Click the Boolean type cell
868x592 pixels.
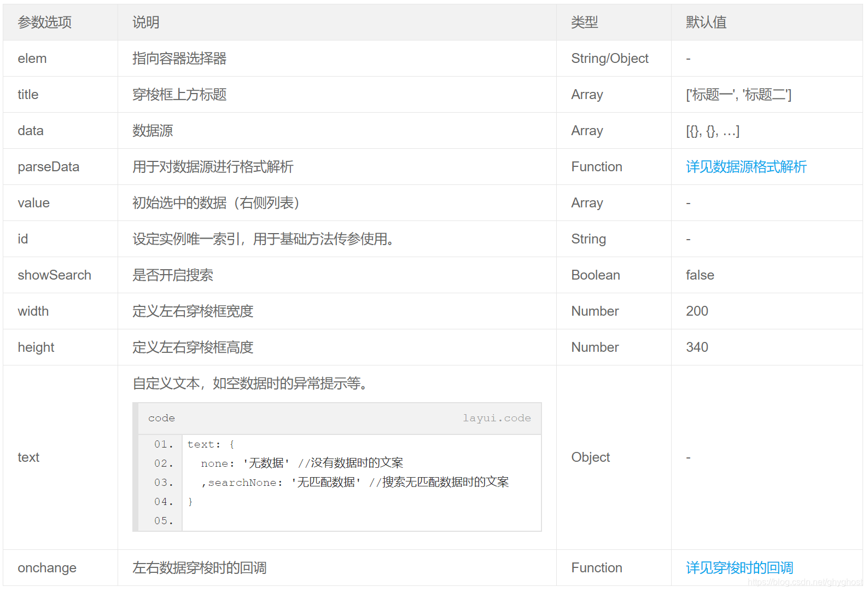point(596,275)
